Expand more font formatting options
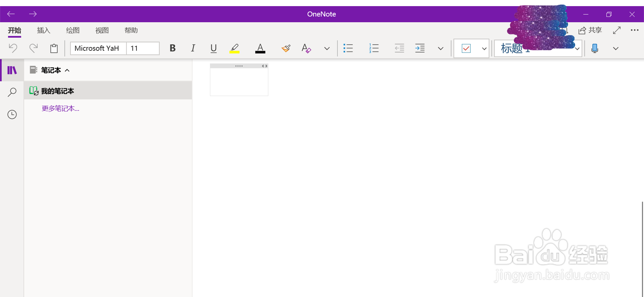Screen dimensions: 644x297 click(327, 49)
